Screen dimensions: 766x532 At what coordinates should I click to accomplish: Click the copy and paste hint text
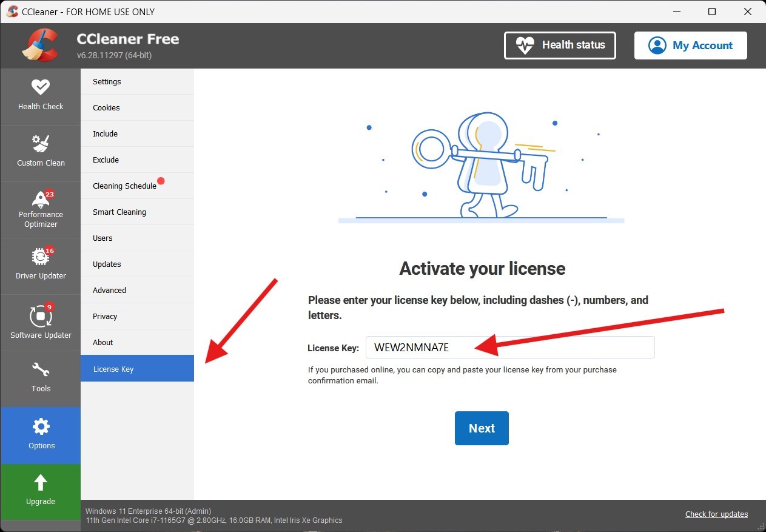[462, 375]
